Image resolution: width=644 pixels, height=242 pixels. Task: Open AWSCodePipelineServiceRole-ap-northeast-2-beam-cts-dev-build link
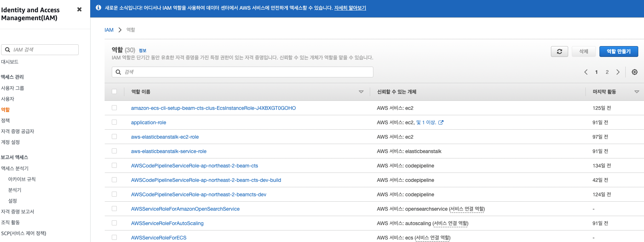[x=206, y=180]
